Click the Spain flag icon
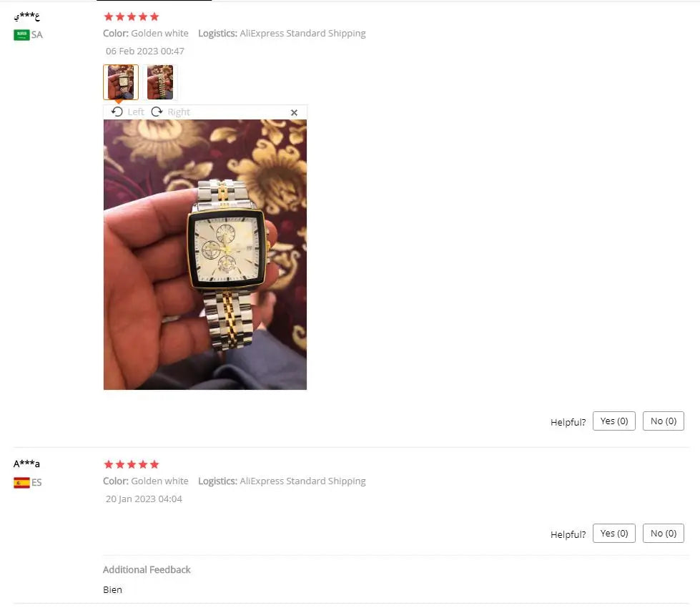 tap(21, 483)
